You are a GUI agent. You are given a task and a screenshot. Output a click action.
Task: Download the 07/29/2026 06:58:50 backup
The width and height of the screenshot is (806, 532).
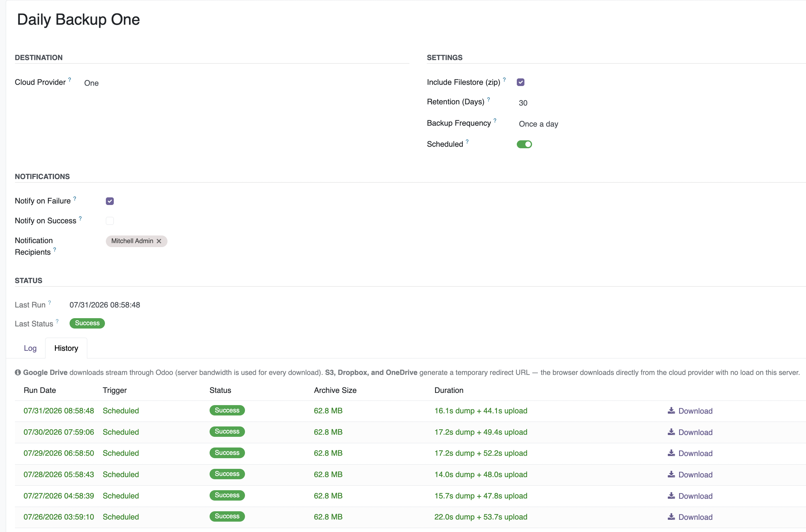[690, 453]
